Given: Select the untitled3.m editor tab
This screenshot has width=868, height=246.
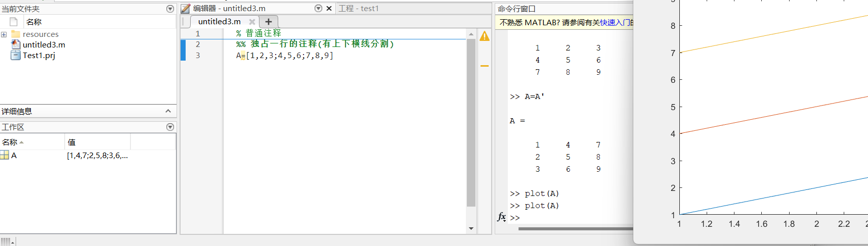Looking at the screenshot, I should click(x=220, y=21).
